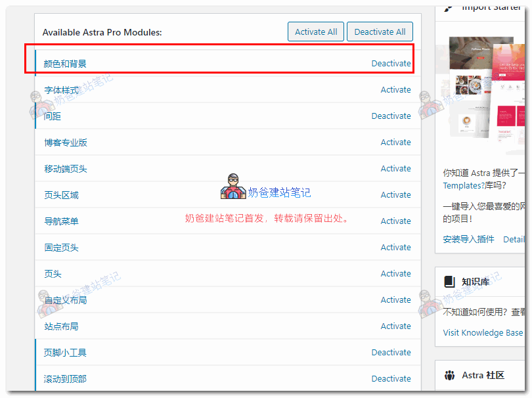Click the Deactivate All button
Viewport: 532px width, 398px height.
click(380, 32)
